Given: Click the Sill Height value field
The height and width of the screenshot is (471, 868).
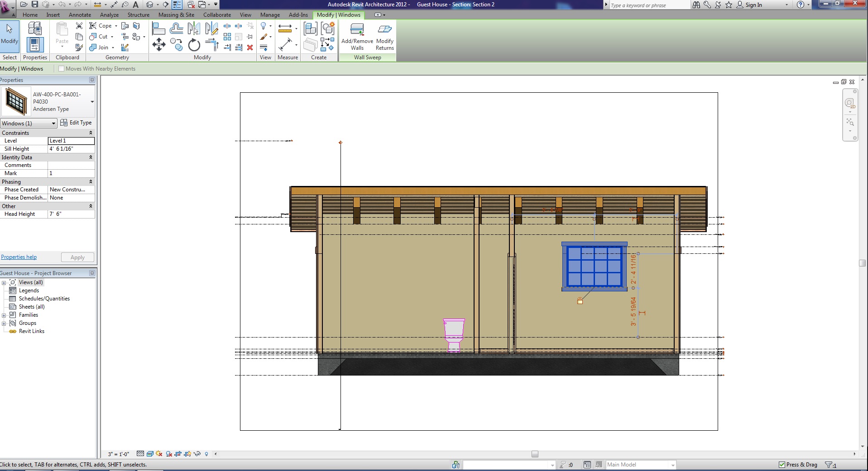Looking at the screenshot, I should click(71, 149).
